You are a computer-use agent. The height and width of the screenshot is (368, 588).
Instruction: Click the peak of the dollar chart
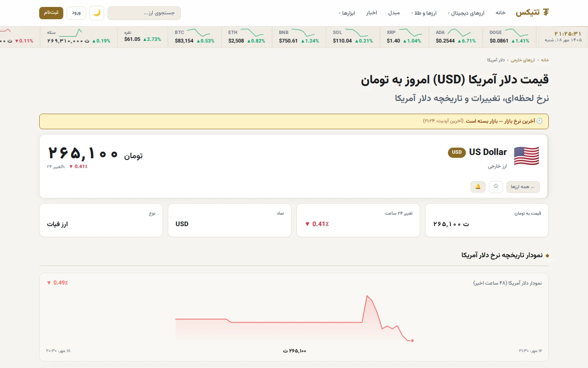click(367, 296)
